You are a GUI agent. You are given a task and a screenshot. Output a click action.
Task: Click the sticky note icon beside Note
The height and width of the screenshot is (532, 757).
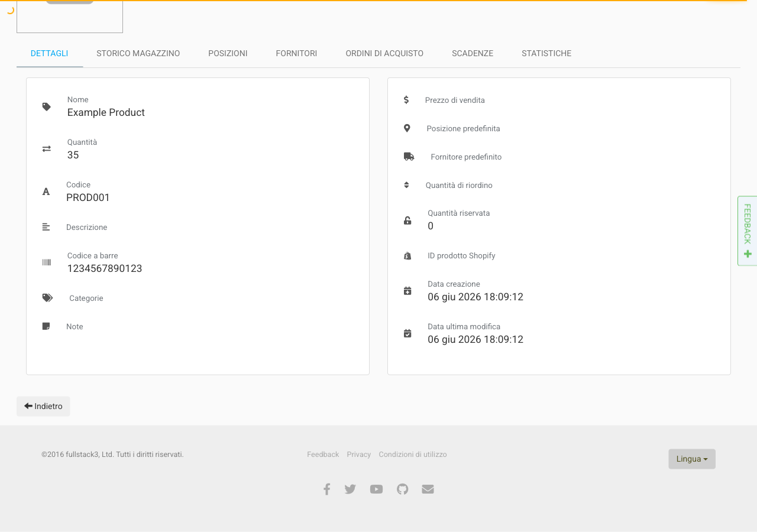point(46,326)
